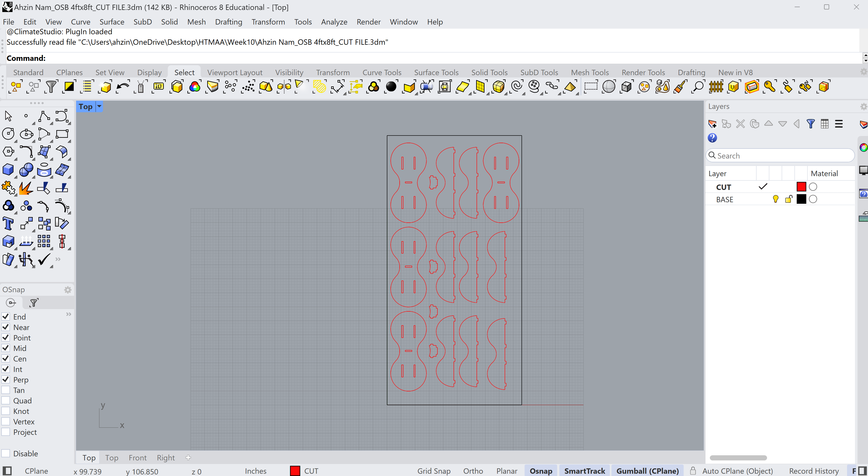Choose the Circle drawing tool
Screen dimensions: 868x476
click(x=8, y=134)
